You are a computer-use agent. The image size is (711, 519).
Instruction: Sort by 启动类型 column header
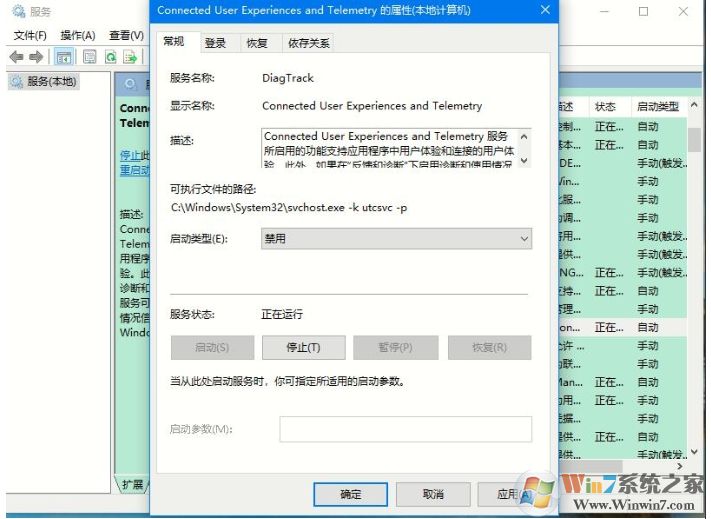[x=658, y=107]
